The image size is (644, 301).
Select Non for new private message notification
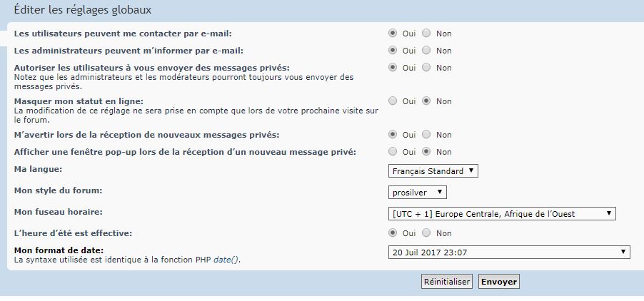(426, 135)
